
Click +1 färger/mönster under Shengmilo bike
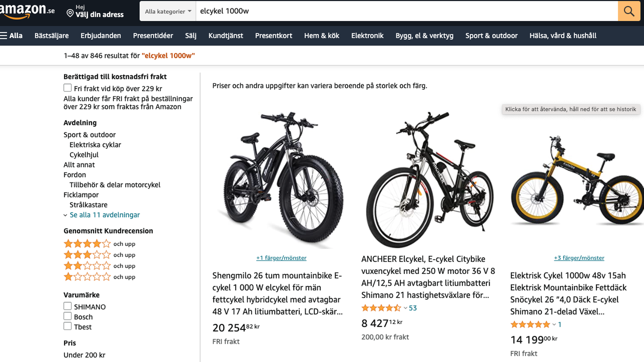(x=281, y=258)
